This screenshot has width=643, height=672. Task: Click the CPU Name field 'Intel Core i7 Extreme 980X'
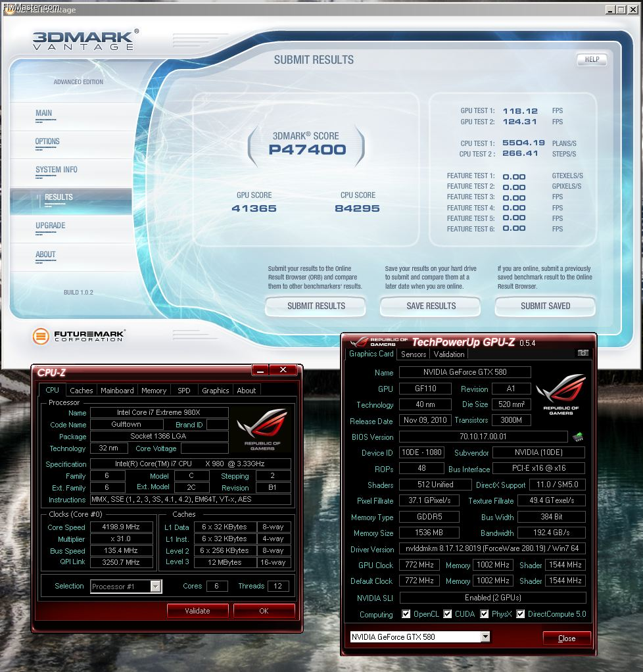coord(159,412)
